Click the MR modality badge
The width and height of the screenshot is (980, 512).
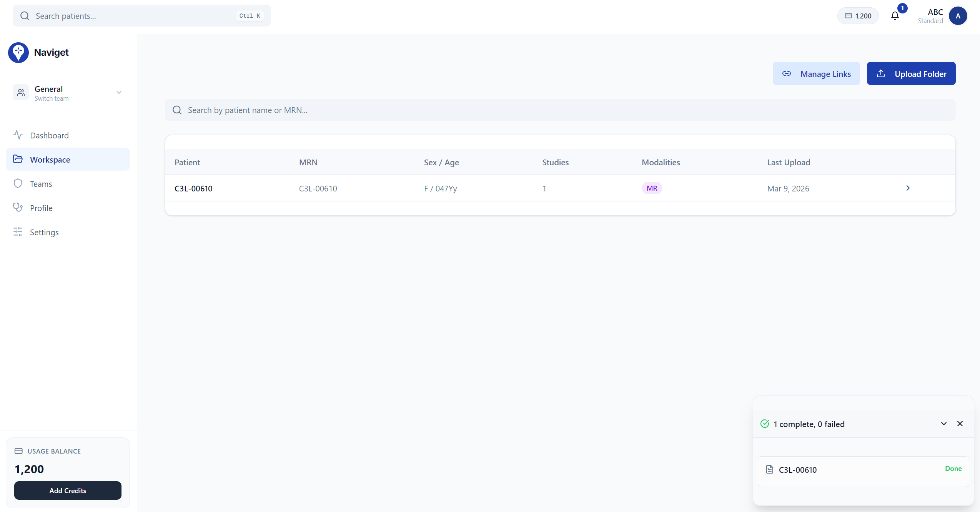pyautogui.click(x=651, y=188)
